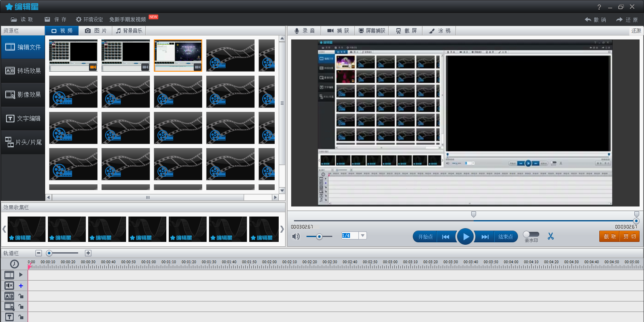Click the zoom-in plus button on track bar
Screen dimensions: 644x322
[88, 253]
